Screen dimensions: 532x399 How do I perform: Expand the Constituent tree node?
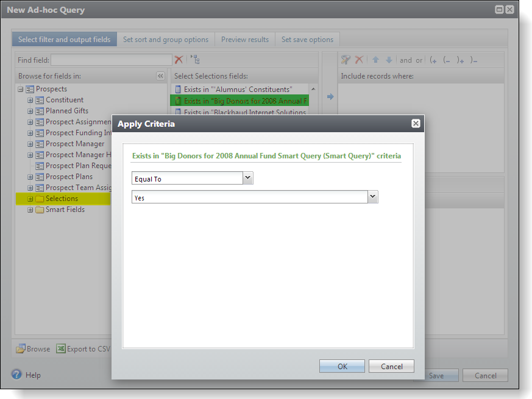pyautogui.click(x=30, y=100)
